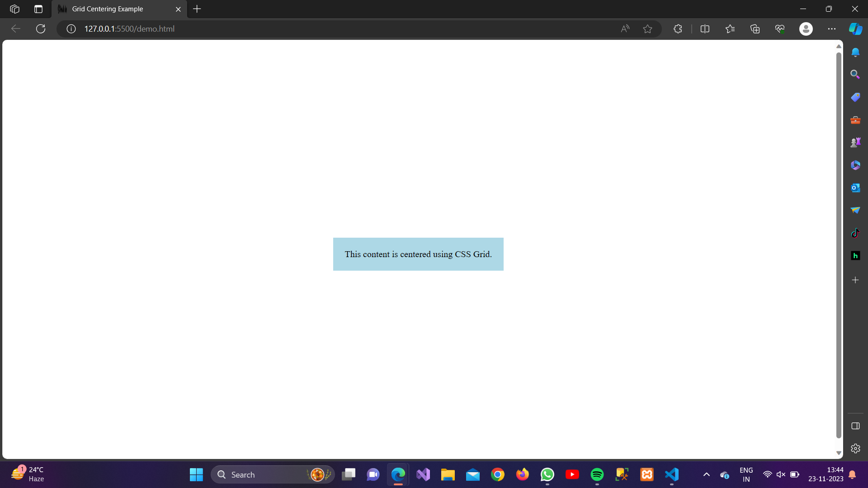Screen dimensions: 868x488
Task: Toggle the vertical tabs button
Action: (x=38, y=9)
